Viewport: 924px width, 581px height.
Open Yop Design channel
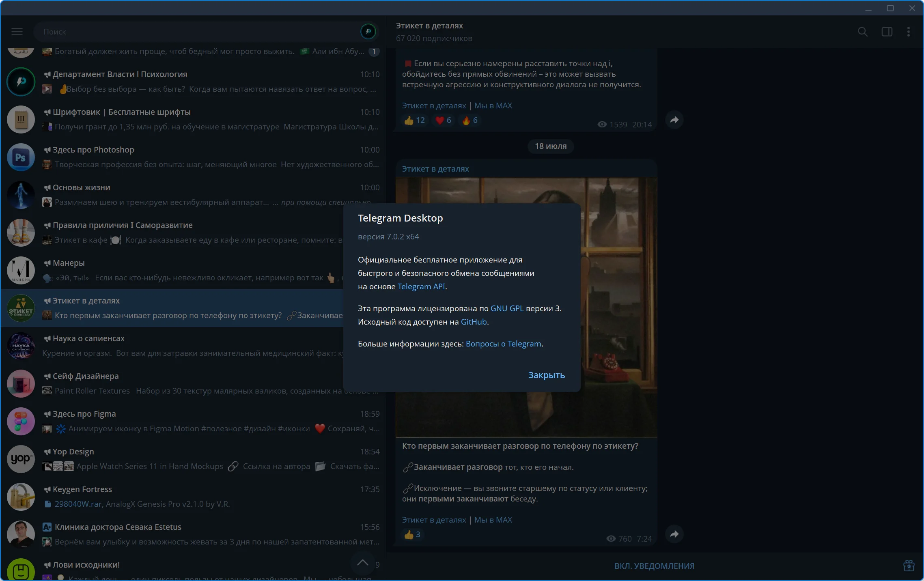[193, 459]
